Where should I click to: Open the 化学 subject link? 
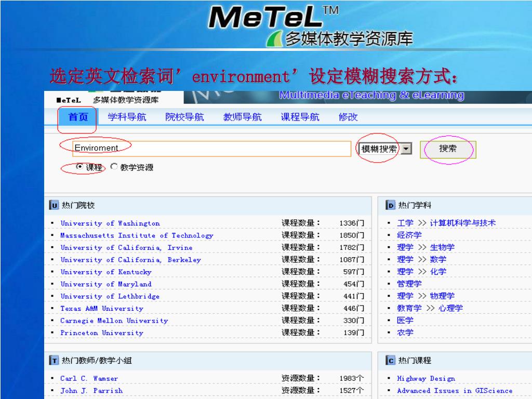(x=438, y=272)
